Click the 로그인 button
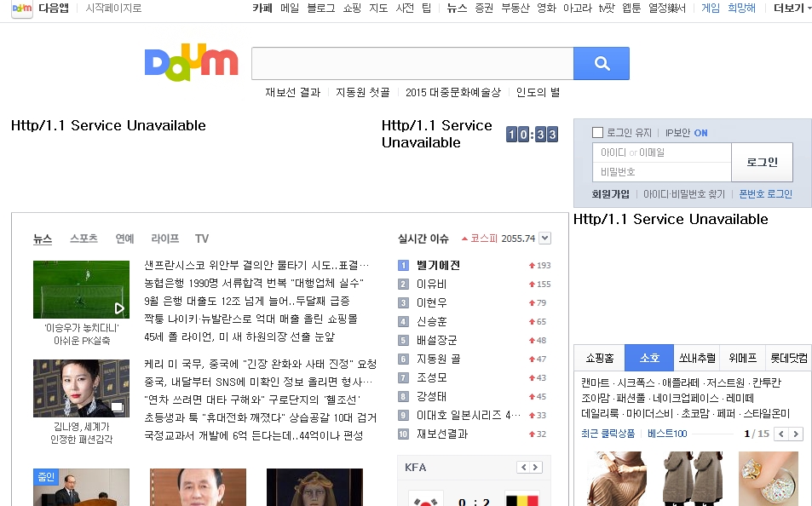The image size is (812, 506). 762,162
